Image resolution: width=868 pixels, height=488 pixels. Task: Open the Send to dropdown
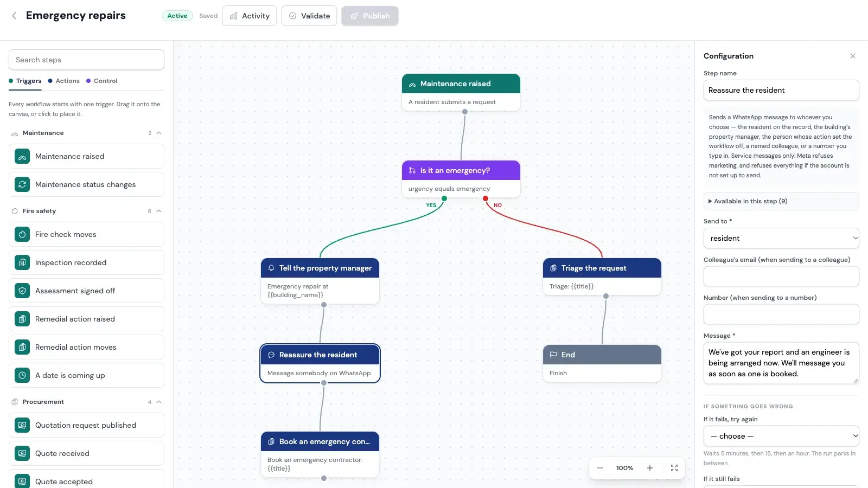click(x=781, y=238)
